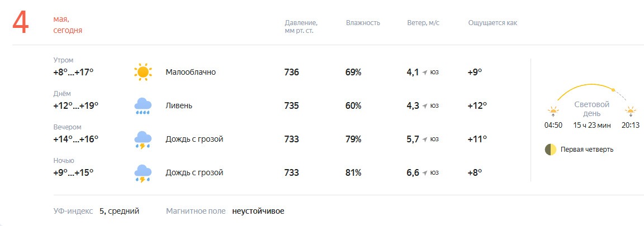Click the evening thunderstorm cloud icon
Screen dimensions: 644x226
click(143, 140)
